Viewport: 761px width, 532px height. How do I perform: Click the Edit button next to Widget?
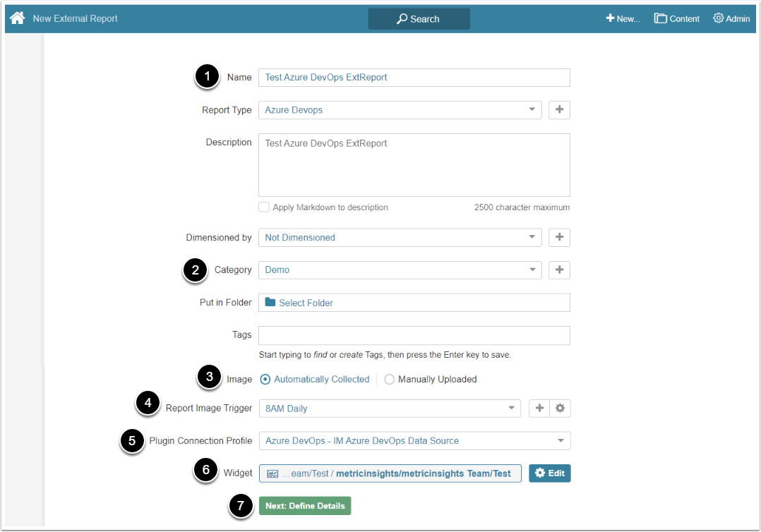pyautogui.click(x=549, y=473)
